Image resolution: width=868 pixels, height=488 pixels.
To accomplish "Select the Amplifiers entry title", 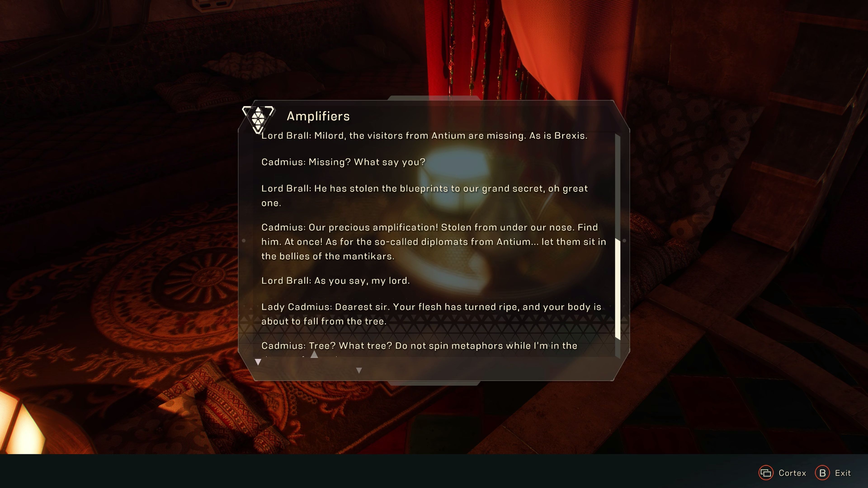I will 318,116.
